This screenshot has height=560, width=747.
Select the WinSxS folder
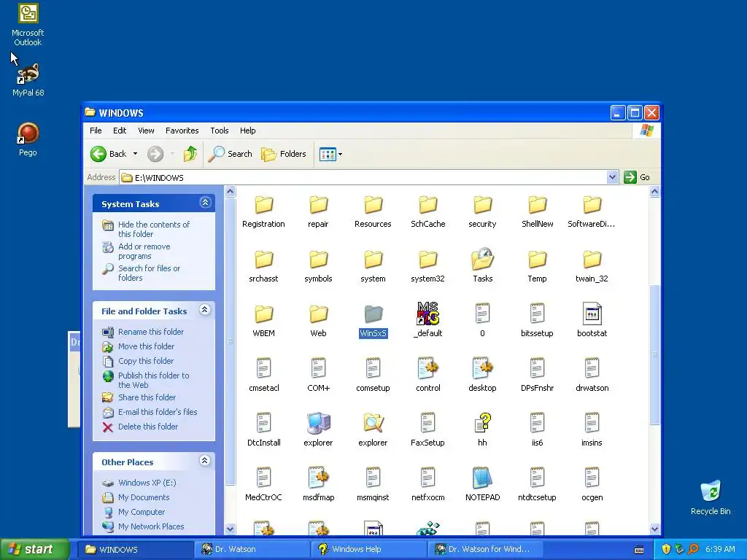pos(373,321)
